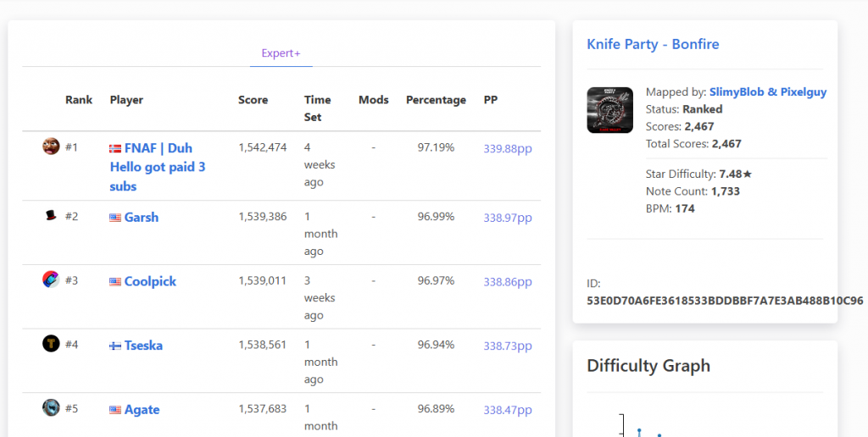Click the 339.88pp score value

508,149
